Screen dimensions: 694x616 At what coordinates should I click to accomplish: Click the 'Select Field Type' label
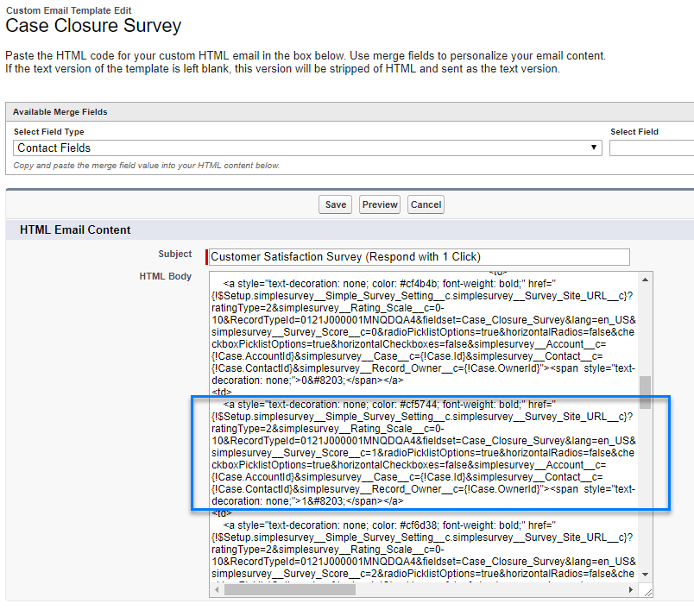click(x=48, y=131)
